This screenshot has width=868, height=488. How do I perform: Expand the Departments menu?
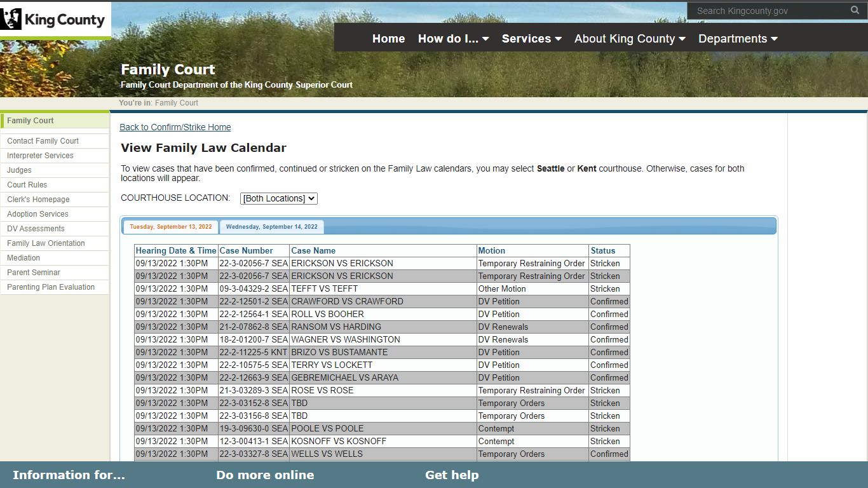(738, 39)
